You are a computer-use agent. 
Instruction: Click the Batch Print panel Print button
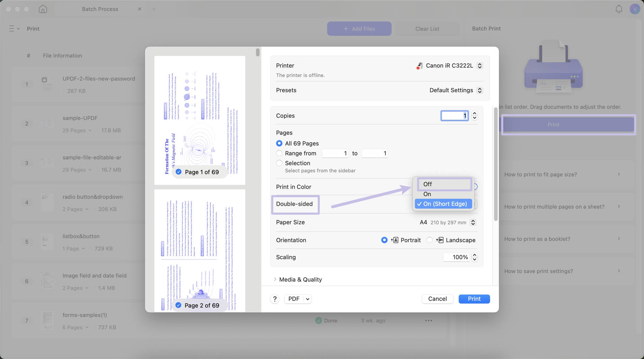pyautogui.click(x=568, y=125)
